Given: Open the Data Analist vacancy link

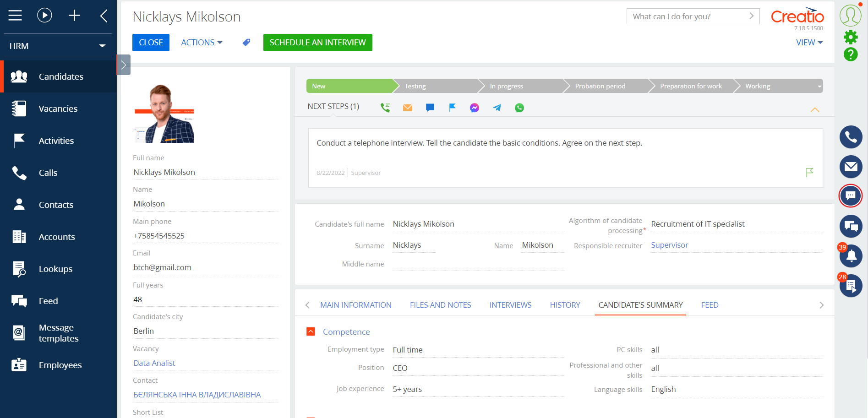Looking at the screenshot, I should tap(154, 363).
